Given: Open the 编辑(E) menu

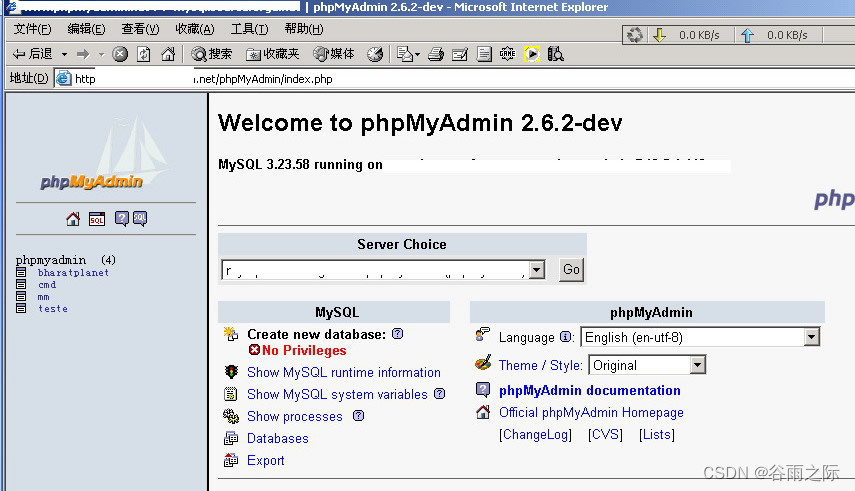Looking at the screenshot, I should (86, 29).
